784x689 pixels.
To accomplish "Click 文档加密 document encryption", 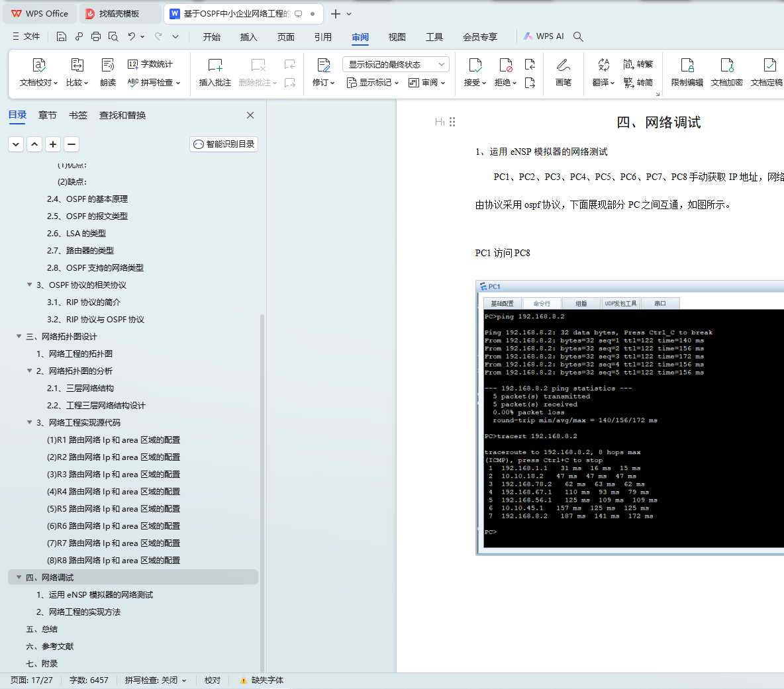I will [727, 72].
